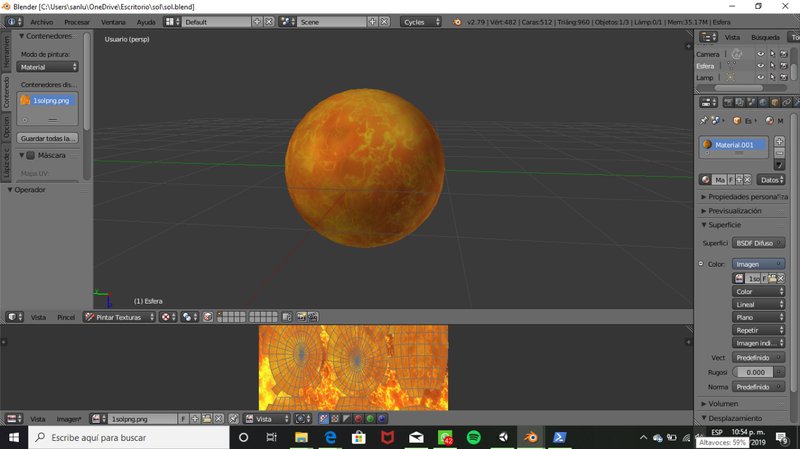Hide the Lamp object using the eye icon
Screen dimensions: 800x449
tap(760, 77)
